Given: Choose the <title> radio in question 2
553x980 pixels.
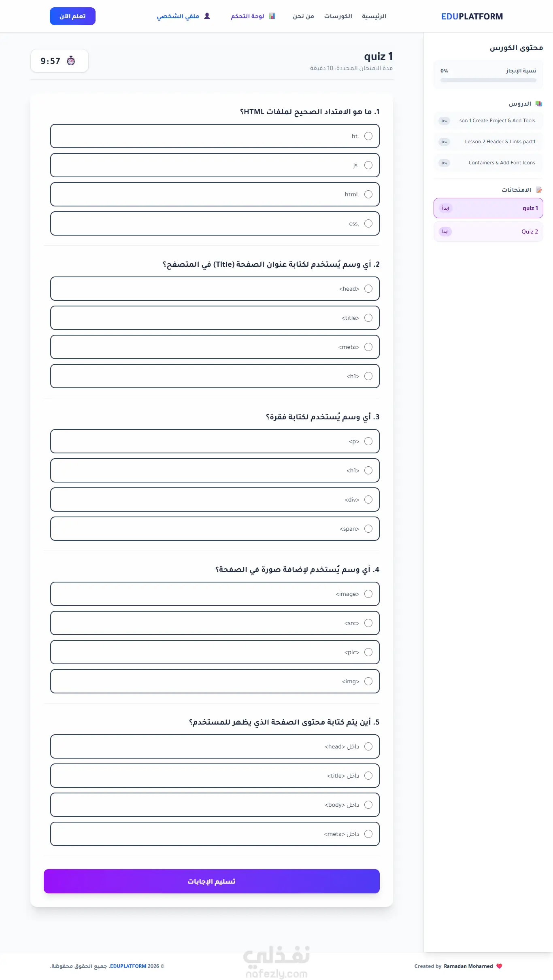Looking at the screenshot, I should [368, 318].
